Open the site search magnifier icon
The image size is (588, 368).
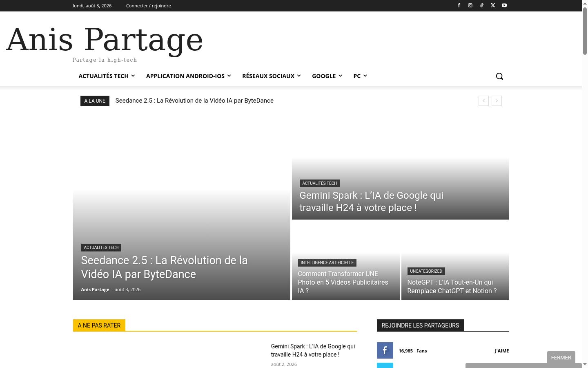coord(499,76)
